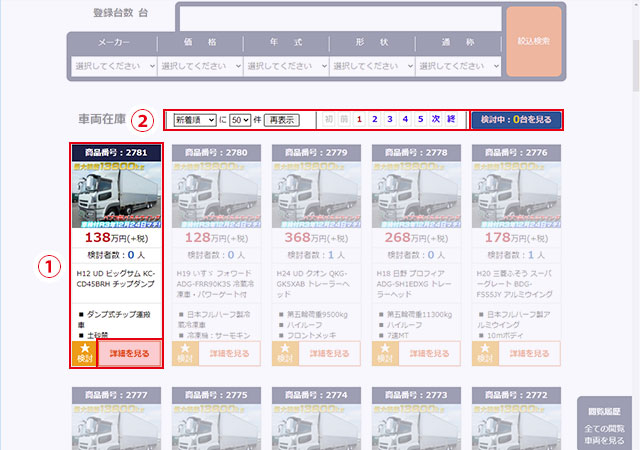This screenshot has width=640, height=450.
Task: Go to pagination page 5
Action: [x=420, y=119]
